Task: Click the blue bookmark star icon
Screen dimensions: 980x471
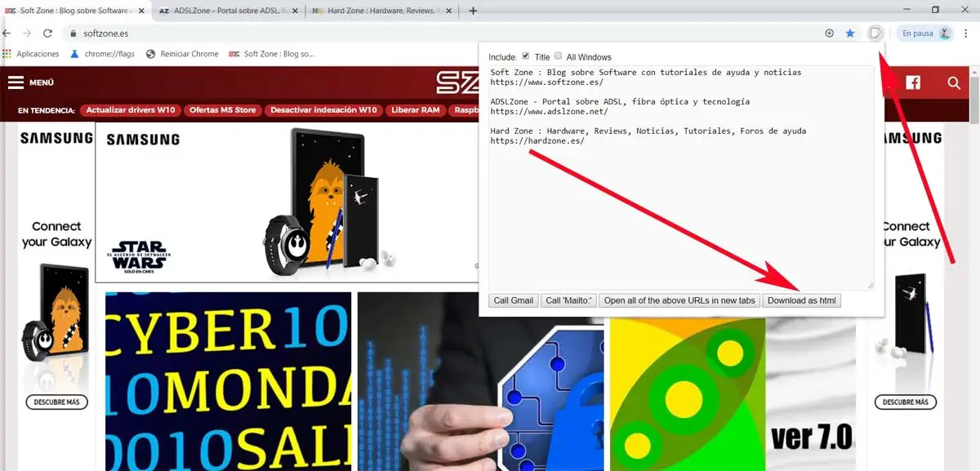Action: (x=850, y=33)
